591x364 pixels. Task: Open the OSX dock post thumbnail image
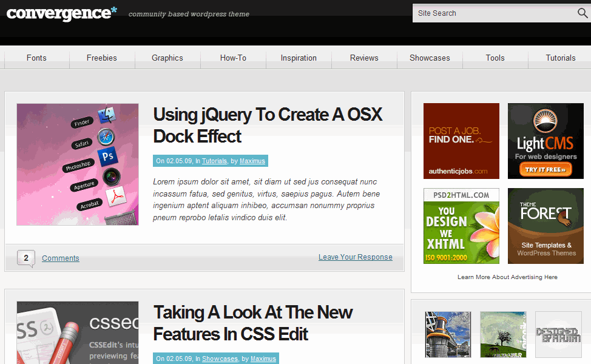78,164
